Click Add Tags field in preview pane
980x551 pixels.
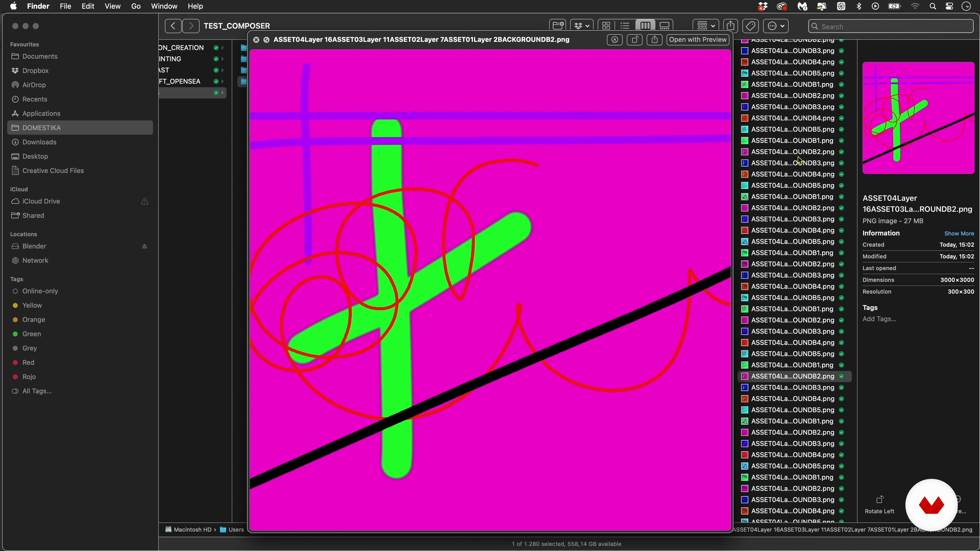[x=879, y=319]
